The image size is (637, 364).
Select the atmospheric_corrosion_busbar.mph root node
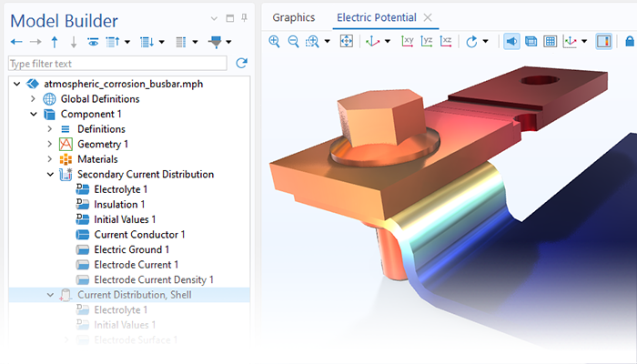[124, 84]
